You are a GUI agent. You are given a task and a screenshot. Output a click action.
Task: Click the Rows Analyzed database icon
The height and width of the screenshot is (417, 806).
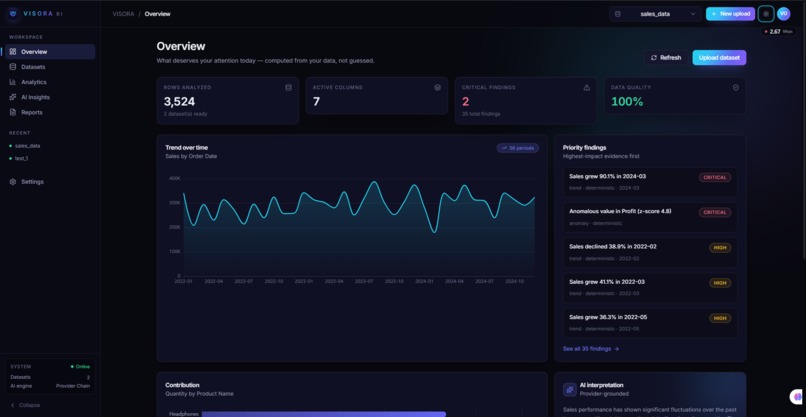[288, 87]
